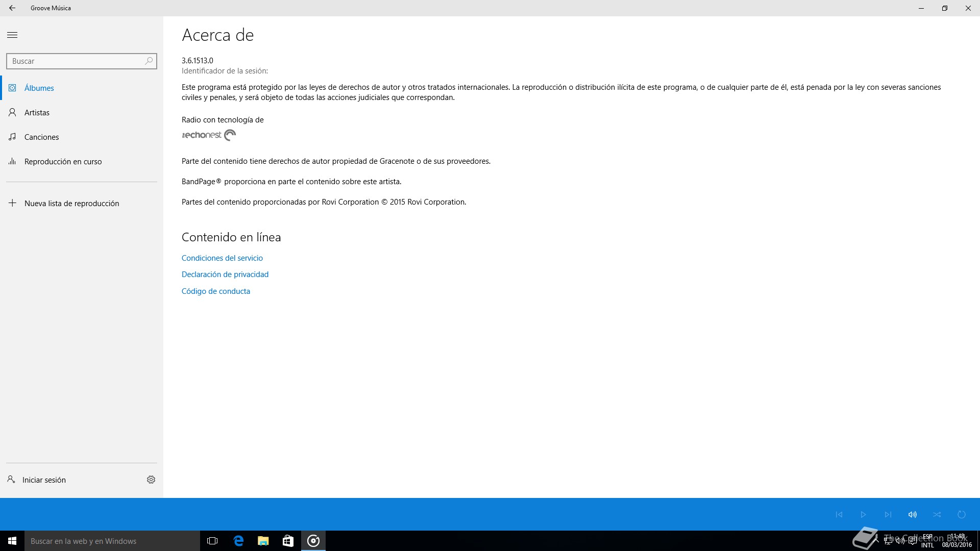This screenshot has width=980, height=551.
Task: Click the magnifier search icon
Action: click(149, 61)
